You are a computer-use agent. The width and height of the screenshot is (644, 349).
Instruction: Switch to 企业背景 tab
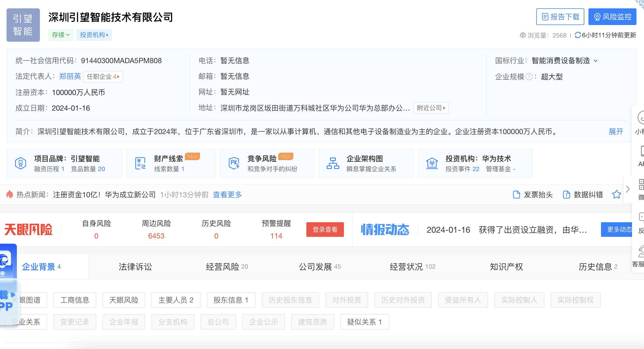41,267
